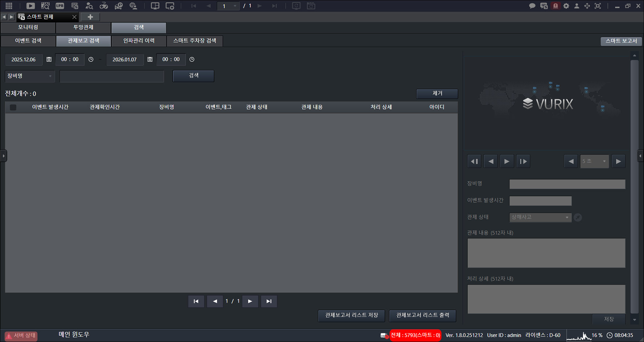Select the 검색 main tab
The image size is (644, 342).
(138, 28)
